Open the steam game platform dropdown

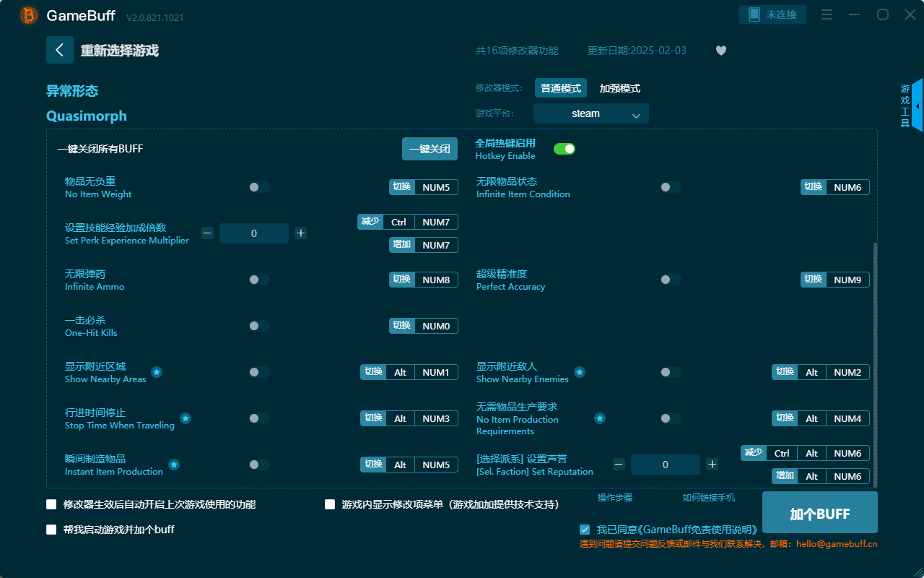coord(590,113)
